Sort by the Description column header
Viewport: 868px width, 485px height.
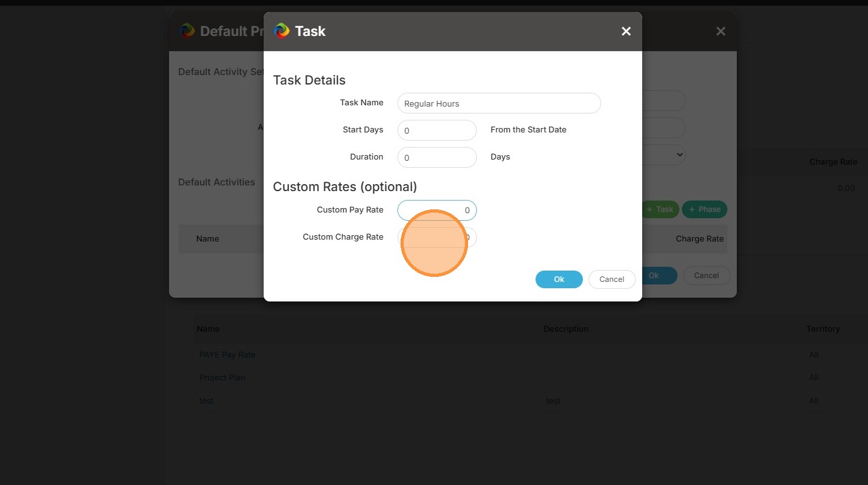(566, 329)
